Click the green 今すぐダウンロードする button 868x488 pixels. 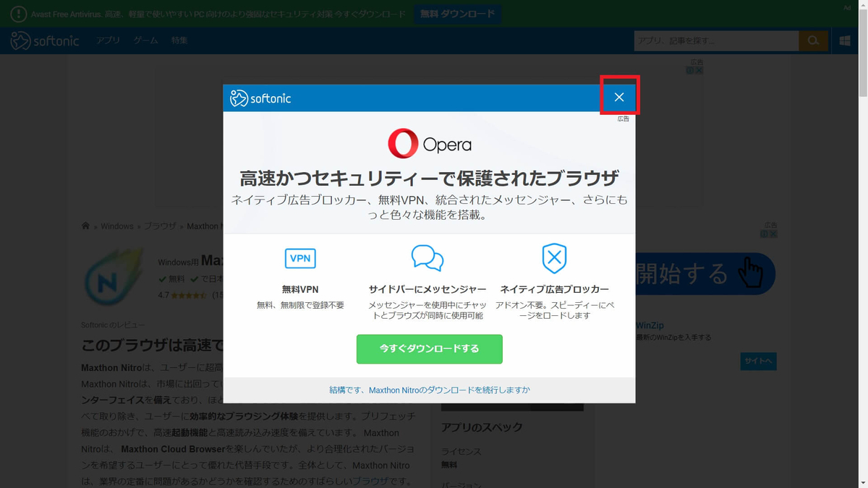(429, 348)
